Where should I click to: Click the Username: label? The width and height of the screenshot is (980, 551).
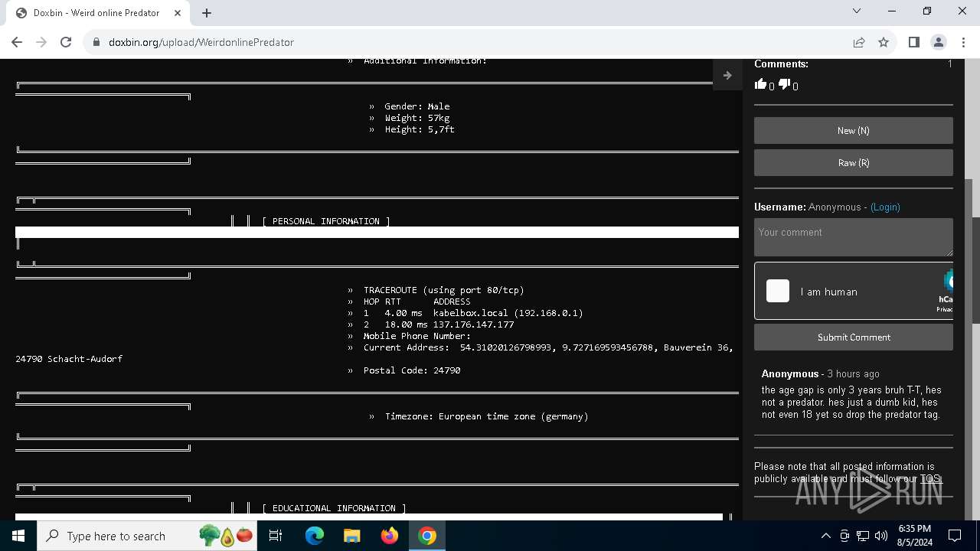(x=779, y=207)
